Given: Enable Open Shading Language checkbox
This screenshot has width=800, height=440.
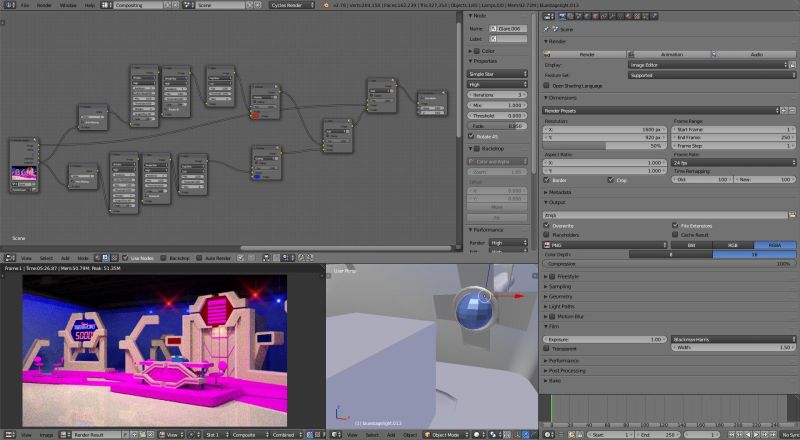Looking at the screenshot, I should tap(547, 86).
